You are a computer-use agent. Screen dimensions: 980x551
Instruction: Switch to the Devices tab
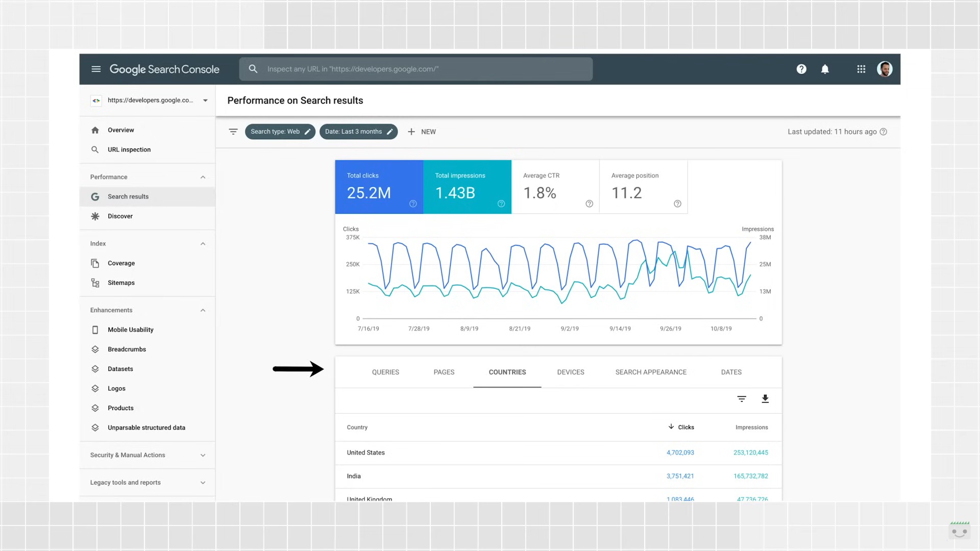pos(571,372)
